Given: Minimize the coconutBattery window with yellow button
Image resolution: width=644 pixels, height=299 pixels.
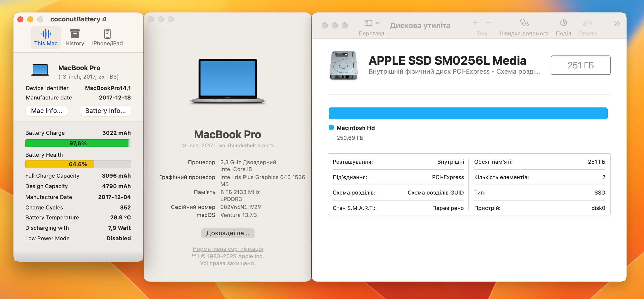Looking at the screenshot, I should [x=30, y=19].
